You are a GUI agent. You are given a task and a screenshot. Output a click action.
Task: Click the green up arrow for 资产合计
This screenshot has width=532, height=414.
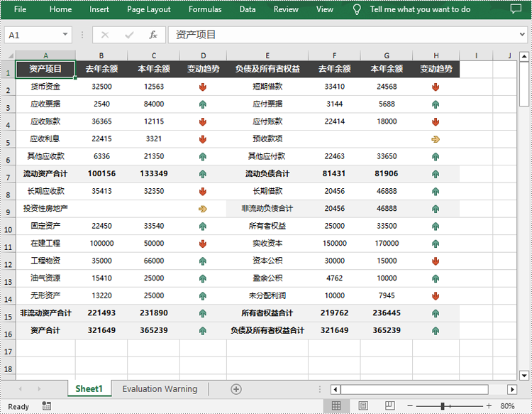click(x=203, y=330)
